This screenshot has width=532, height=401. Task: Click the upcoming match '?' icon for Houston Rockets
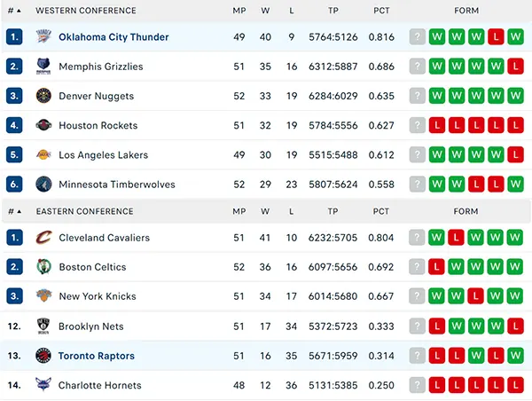point(418,125)
